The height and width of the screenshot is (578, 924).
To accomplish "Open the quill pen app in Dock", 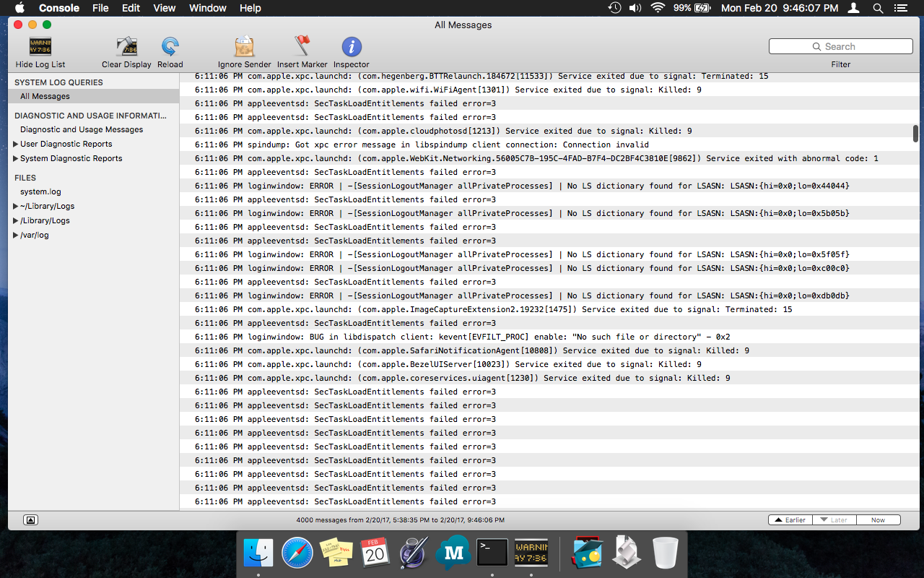I will [414, 553].
